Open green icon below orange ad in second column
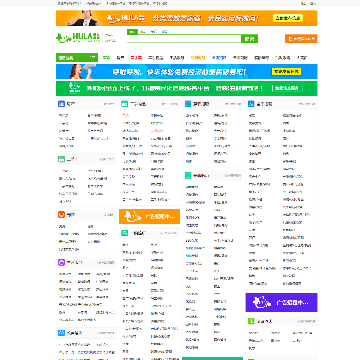This screenshot has width=360, height=360. tap(124, 233)
